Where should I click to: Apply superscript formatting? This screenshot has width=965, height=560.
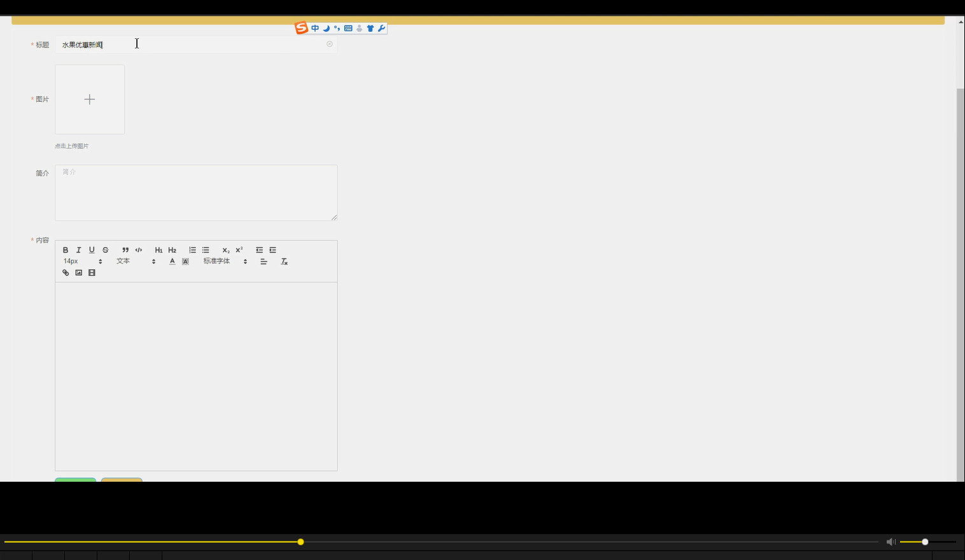tap(239, 250)
